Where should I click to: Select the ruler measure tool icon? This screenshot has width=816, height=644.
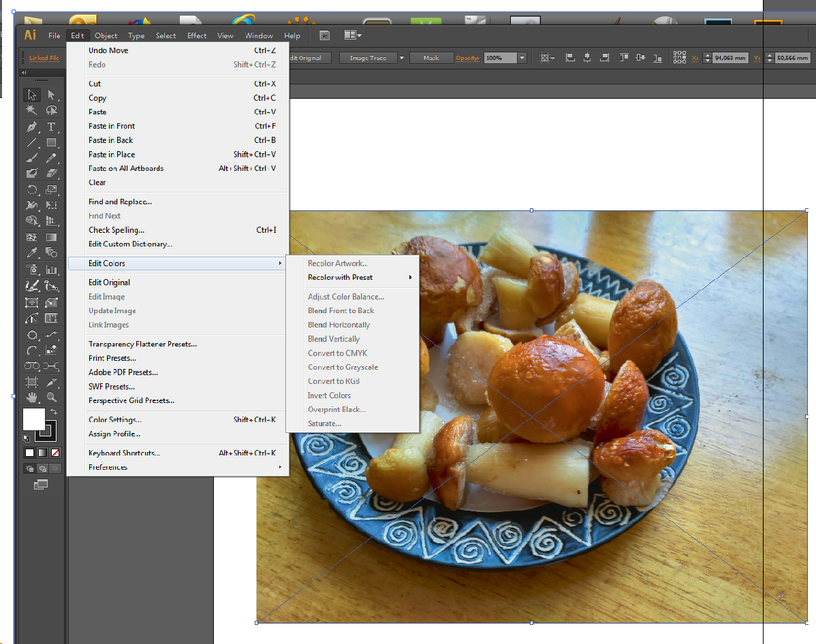[51, 318]
